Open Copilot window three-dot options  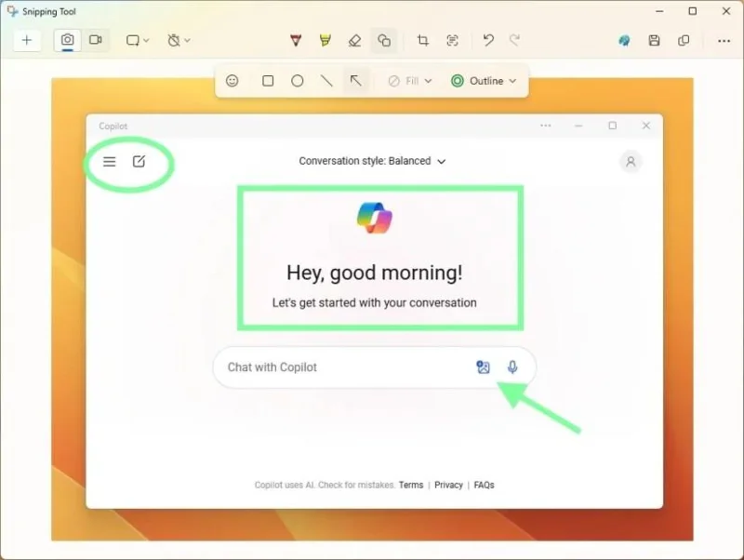tap(546, 126)
